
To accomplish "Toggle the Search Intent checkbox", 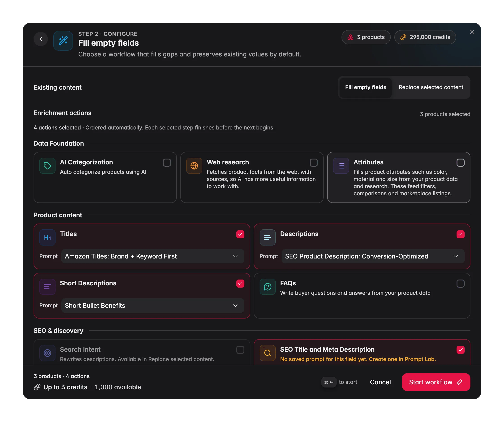I will (x=240, y=350).
